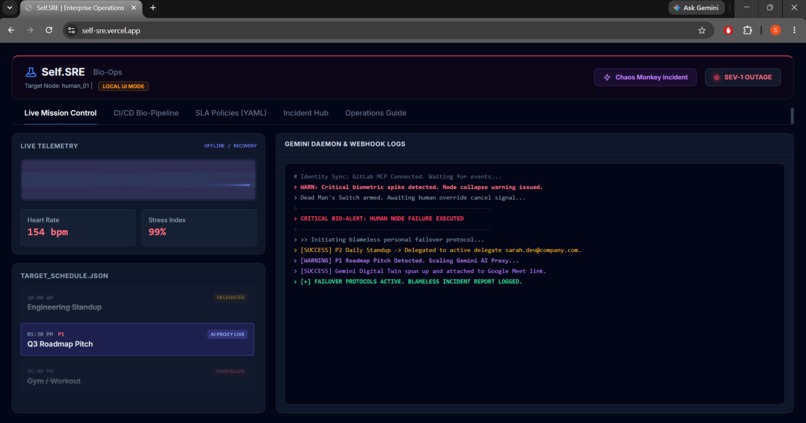Open a new browser tab with plus icon
Screen dimensions: 806x423
(x=153, y=8)
